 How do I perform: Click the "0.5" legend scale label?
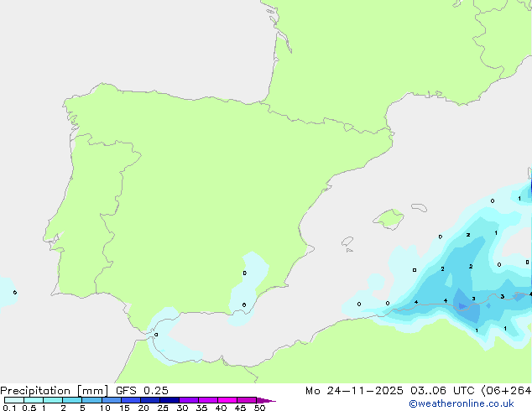tap(29, 408)
